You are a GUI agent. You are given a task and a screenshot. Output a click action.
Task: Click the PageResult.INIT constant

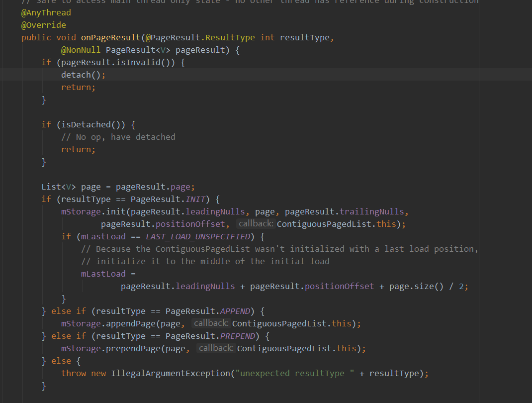168,200
